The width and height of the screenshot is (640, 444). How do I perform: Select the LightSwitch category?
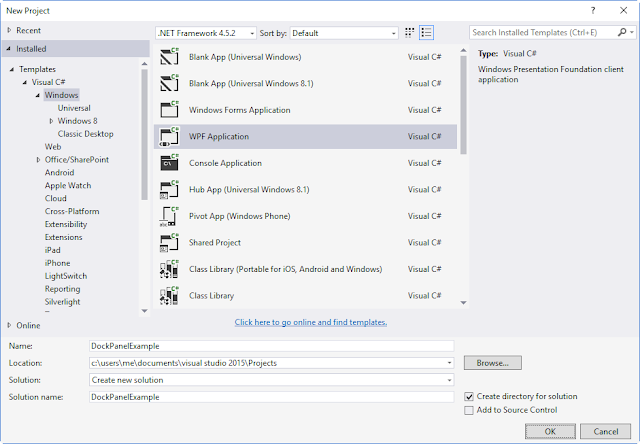click(x=66, y=276)
